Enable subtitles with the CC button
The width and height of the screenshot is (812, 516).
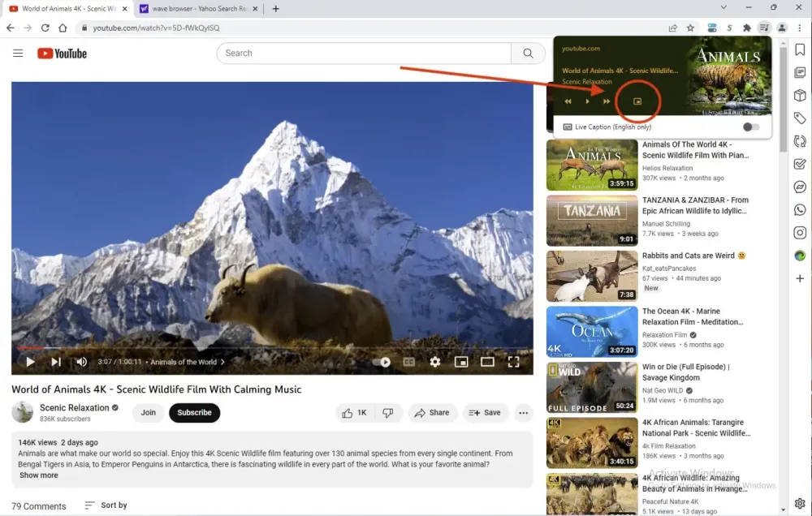408,362
